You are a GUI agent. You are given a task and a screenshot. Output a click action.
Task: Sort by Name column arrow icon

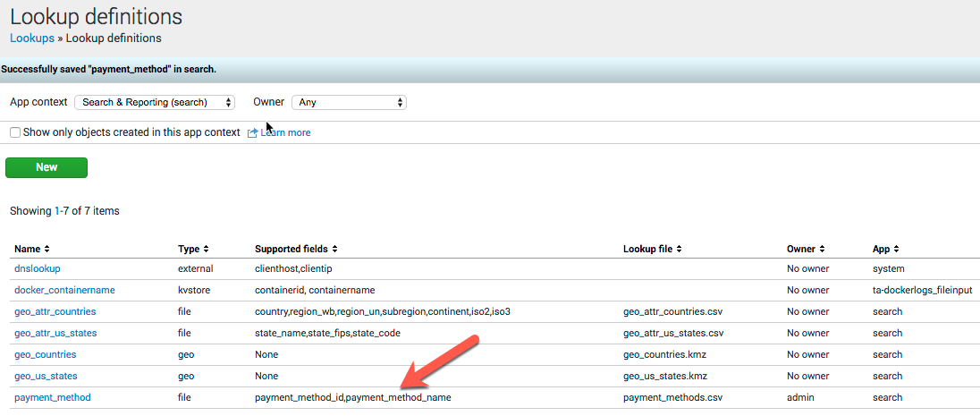(x=46, y=249)
